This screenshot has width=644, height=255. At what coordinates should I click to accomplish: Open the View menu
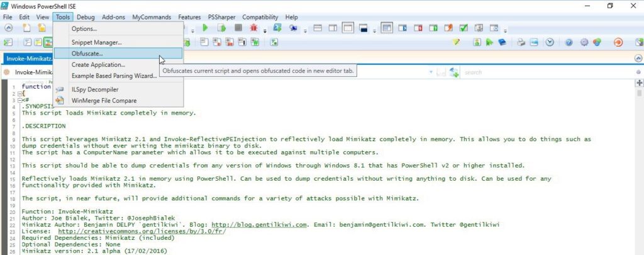click(42, 17)
